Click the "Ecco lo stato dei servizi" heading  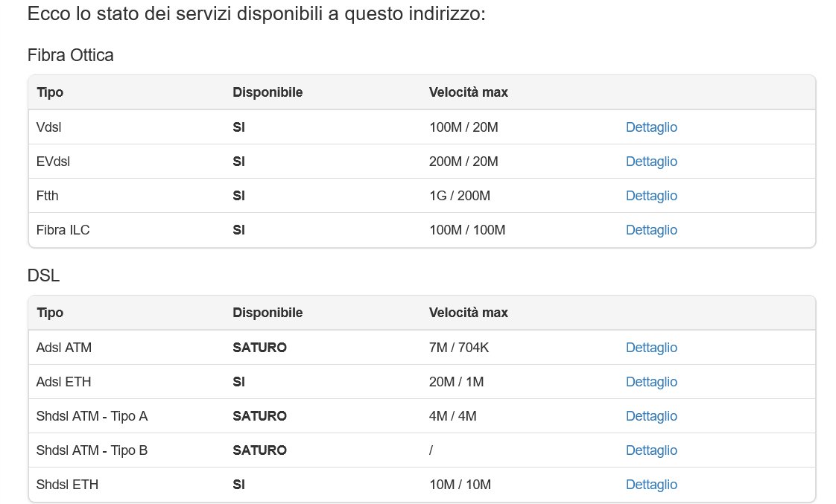click(x=256, y=14)
